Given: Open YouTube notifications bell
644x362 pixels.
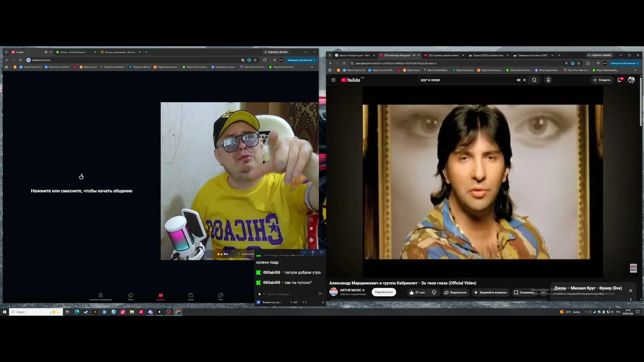Looking at the screenshot, I should (620, 80).
